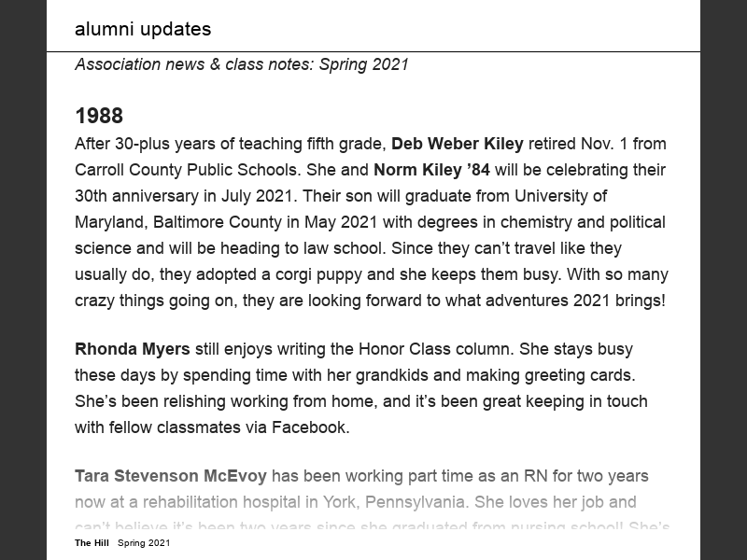Click "The Hill" in the page footer

92,543
